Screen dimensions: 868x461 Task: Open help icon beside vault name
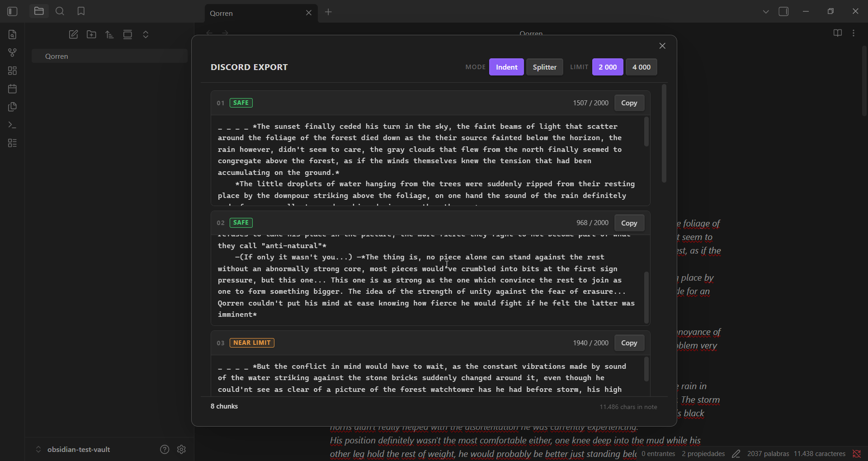click(165, 449)
